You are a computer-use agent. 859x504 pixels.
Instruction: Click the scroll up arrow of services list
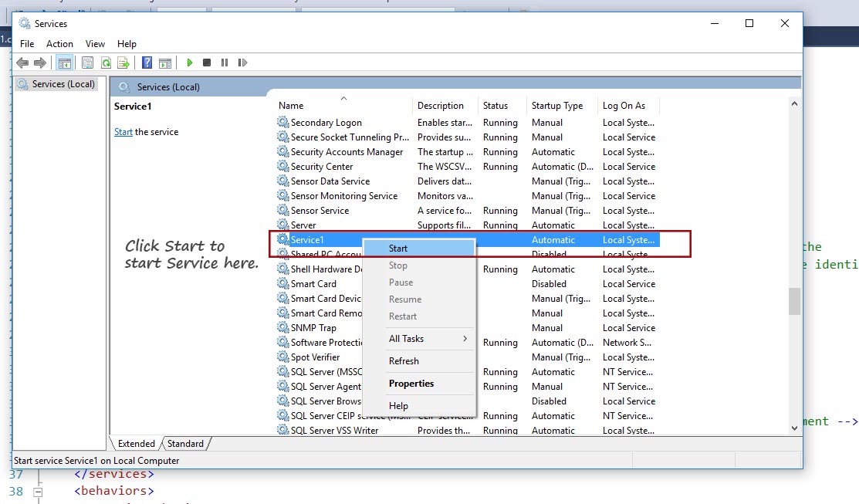click(x=794, y=103)
